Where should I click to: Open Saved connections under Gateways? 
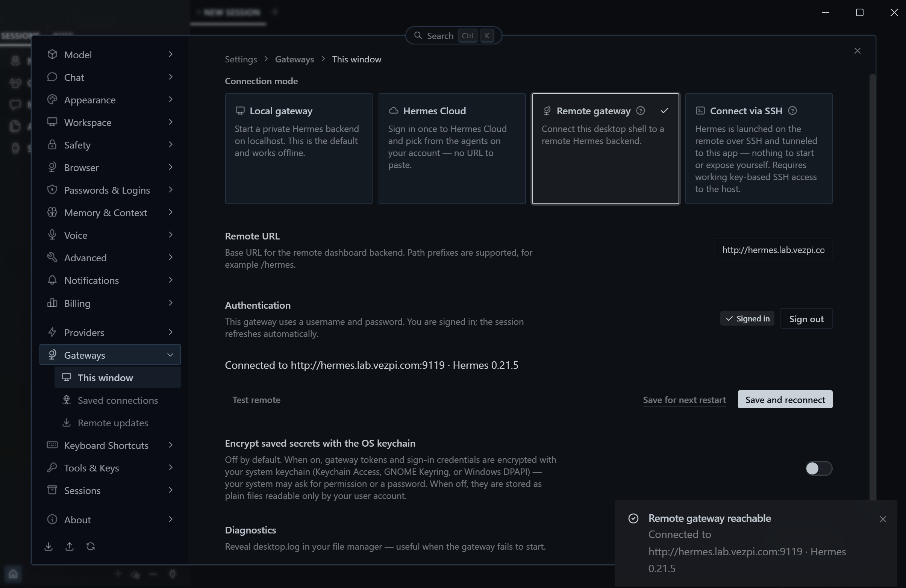click(117, 400)
